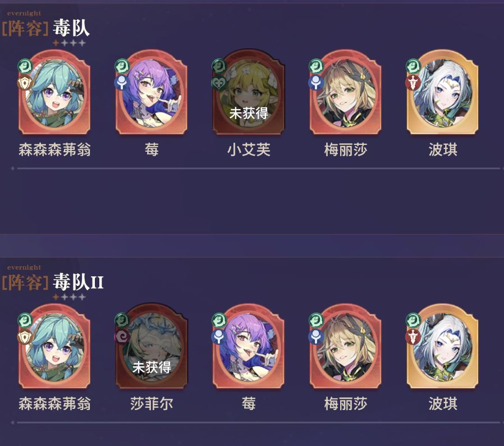Click 莓 portrait in first 毒队 team
The image size is (504, 446).
click(x=152, y=92)
